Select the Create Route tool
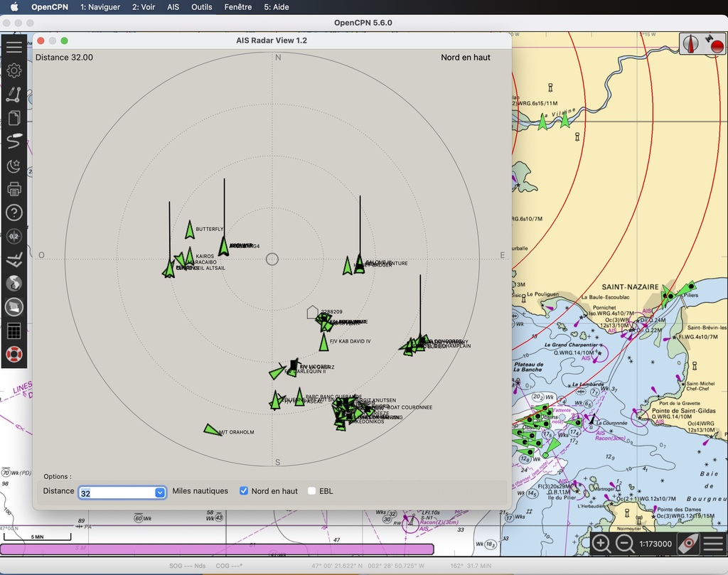 14,95
